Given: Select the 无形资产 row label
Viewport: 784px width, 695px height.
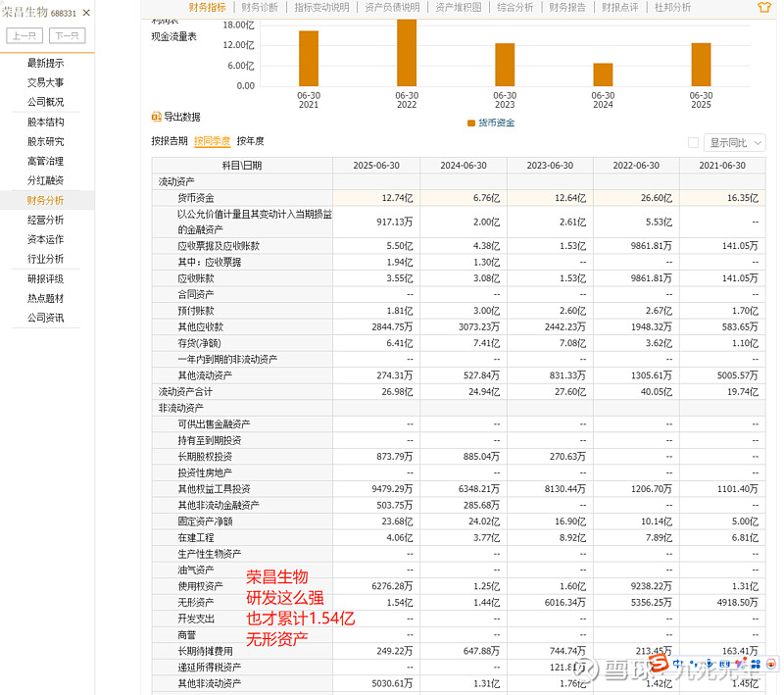Looking at the screenshot, I should tap(195, 603).
